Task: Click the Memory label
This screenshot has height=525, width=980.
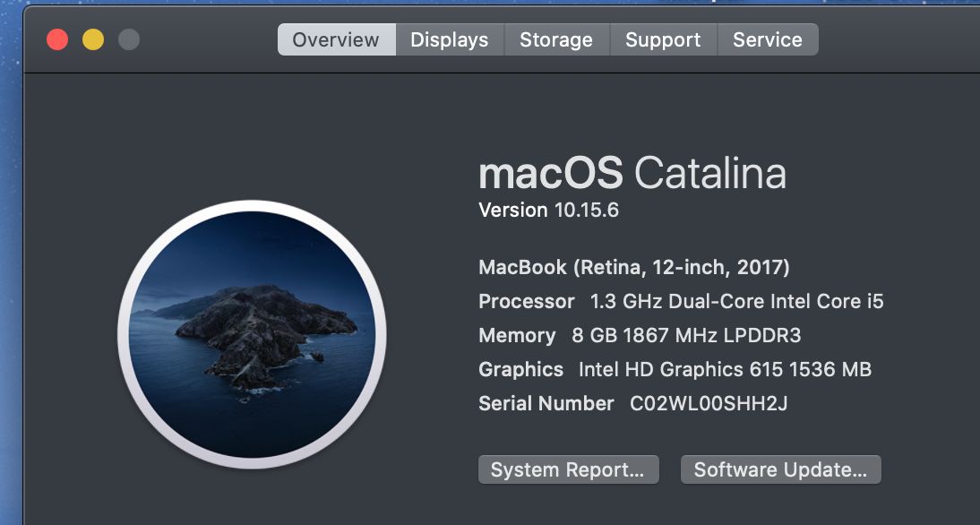Action: 517,336
